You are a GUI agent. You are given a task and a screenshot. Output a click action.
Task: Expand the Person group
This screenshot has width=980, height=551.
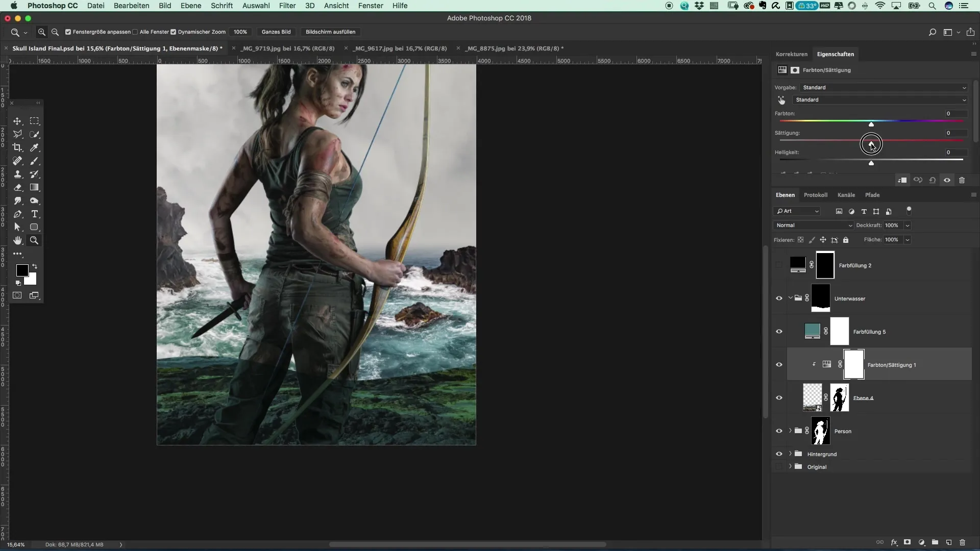click(791, 431)
